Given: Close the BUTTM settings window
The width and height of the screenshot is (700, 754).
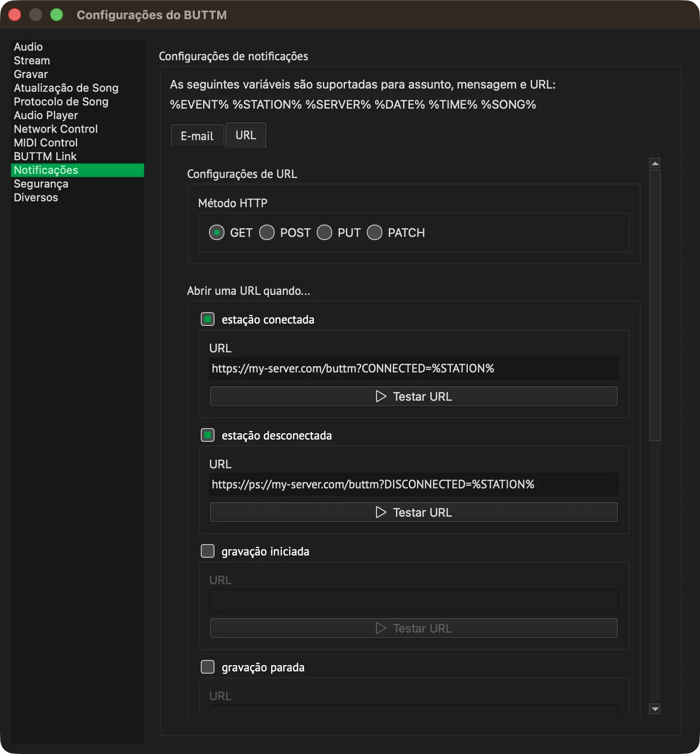Looking at the screenshot, I should coord(15,15).
